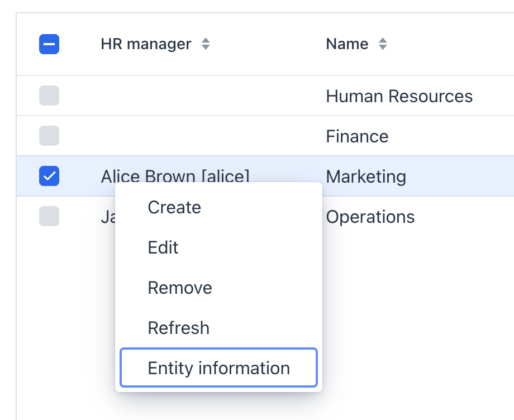Click the HR manager column header label
This screenshot has height=420, width=514.
pos(146,44)
